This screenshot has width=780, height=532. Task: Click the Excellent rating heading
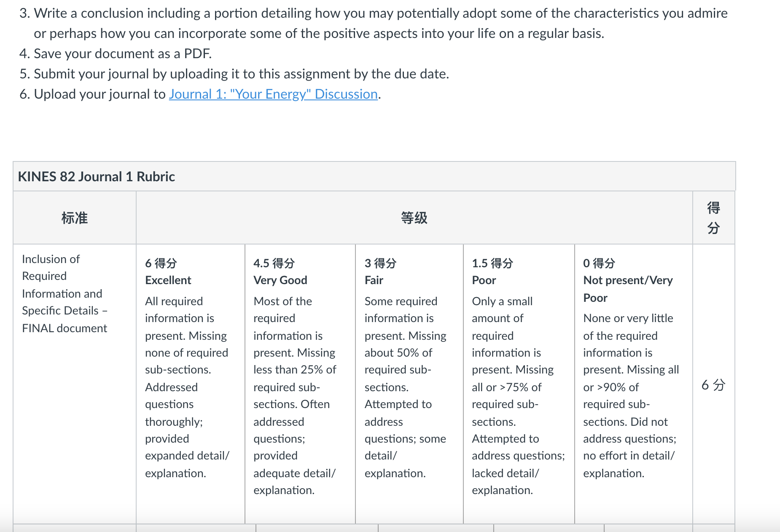(168, 280)
